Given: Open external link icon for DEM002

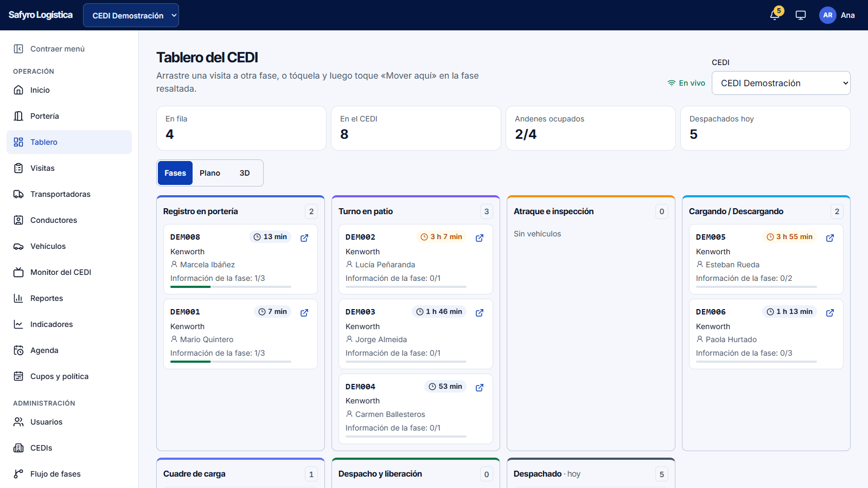Looking at the screenshot, I should coord(480,238).
